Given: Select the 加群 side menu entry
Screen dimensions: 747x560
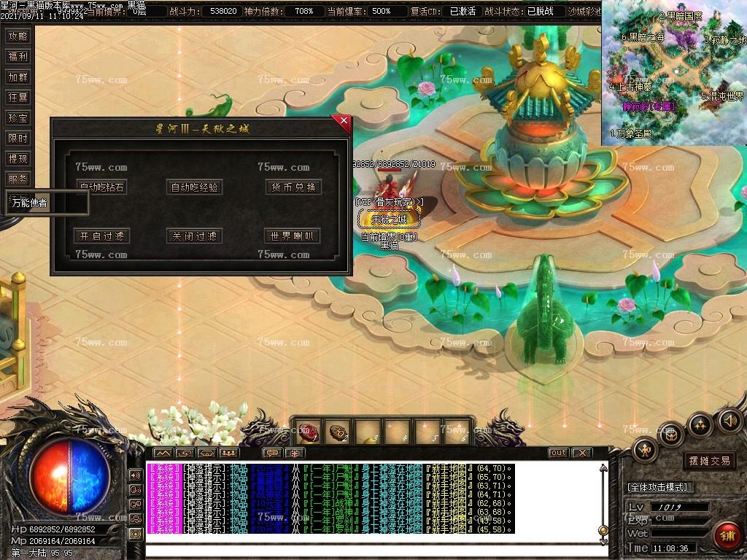Looking at the screenshot, I should pos(18,77).
